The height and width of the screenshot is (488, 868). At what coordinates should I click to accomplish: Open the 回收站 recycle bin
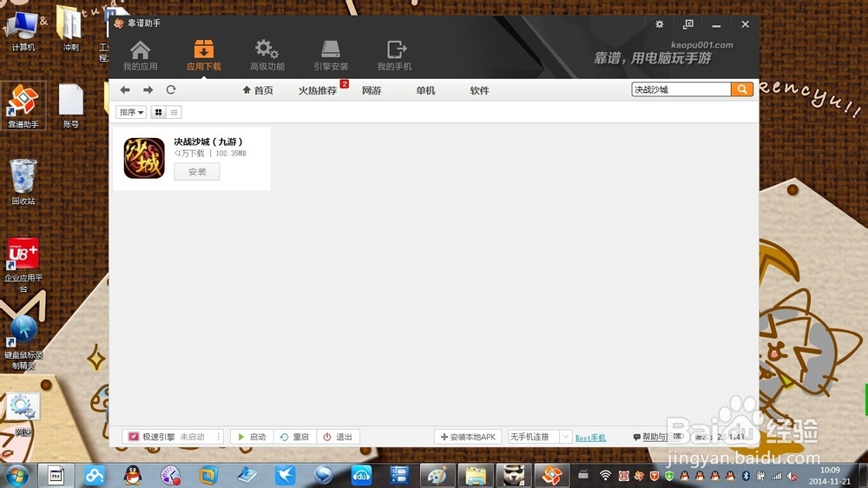click(23, 181)
